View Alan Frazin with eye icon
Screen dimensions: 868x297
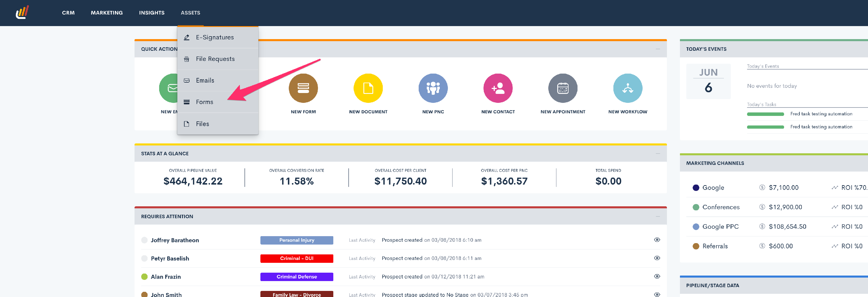(657, 276)
